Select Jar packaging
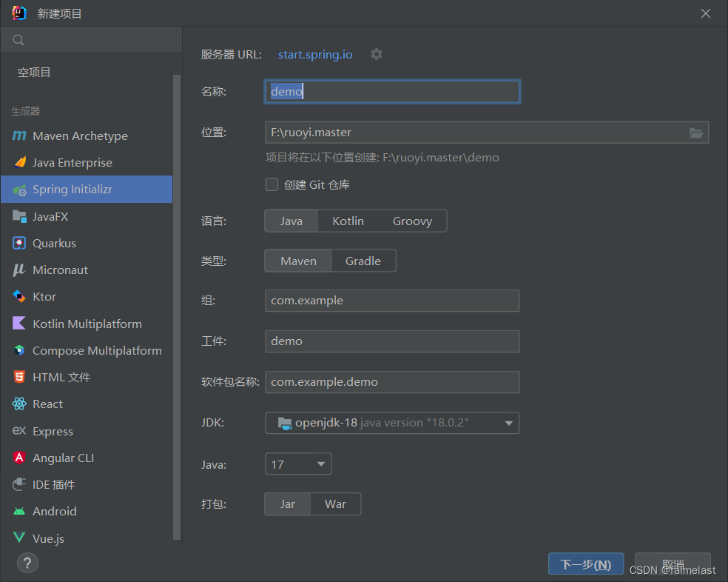This screenshot has width=728, height=582. pyautogui.click(x=287, y=504)
